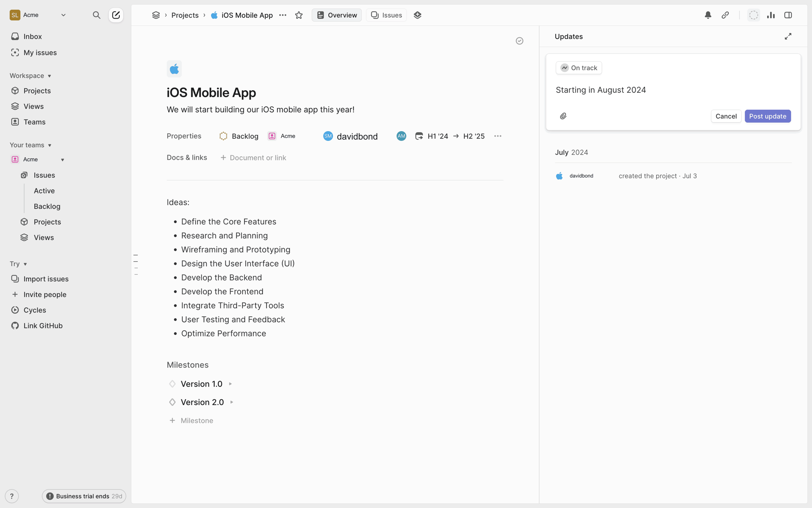This screenshot has height=508, width=812.
Task: Go to My issues
Action: pos(40,52)
